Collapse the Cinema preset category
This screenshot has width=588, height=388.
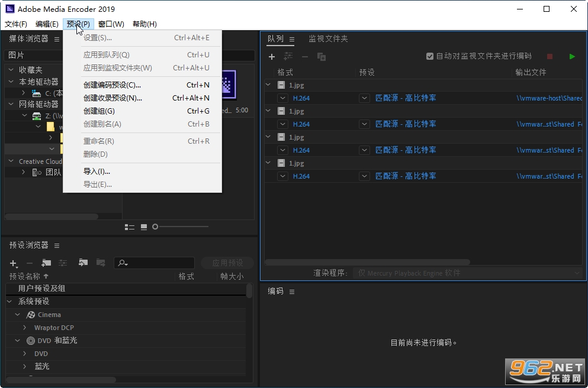coord(17,315)
